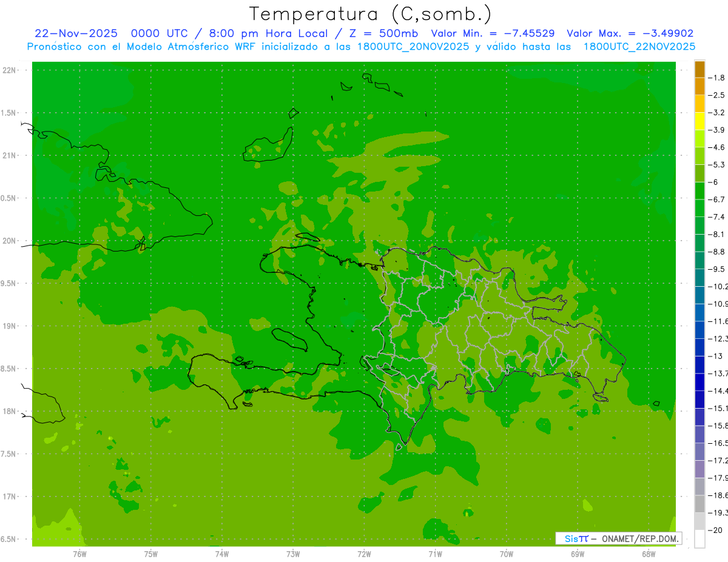Click the '-4.6' colorbar value
The width and height of the screenshot is (728, 562).
pos(716,147)
